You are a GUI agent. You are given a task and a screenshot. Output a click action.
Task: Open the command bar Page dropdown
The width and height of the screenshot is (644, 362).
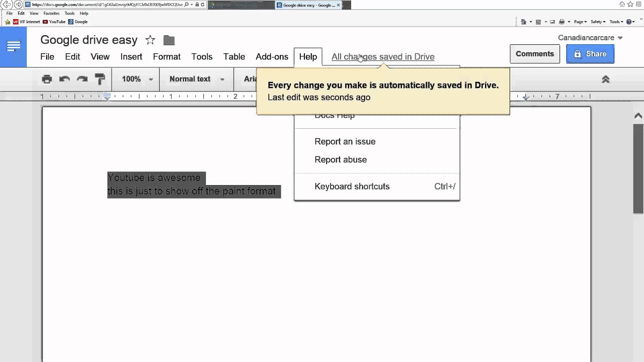(580, 22)
